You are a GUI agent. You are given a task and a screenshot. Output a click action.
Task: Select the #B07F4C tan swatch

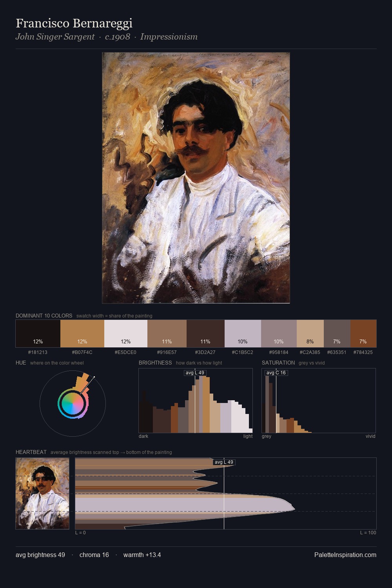pyautogui.click(x=82, y=334)
